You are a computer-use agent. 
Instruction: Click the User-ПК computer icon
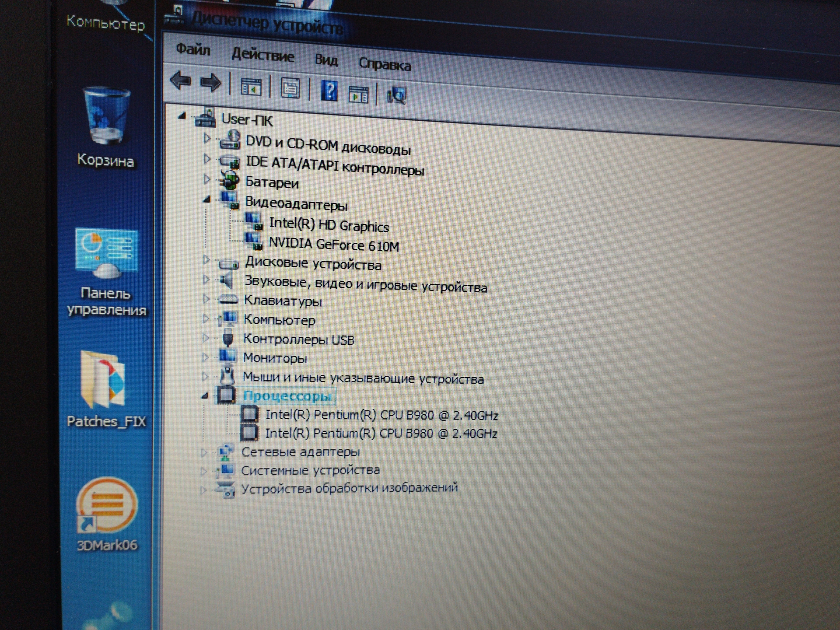click(x=205, y=117)
